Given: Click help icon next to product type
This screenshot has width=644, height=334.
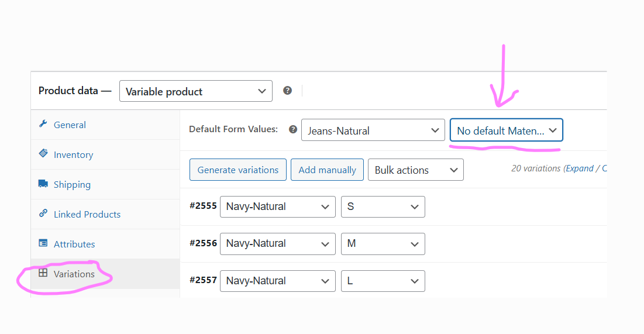Looking at the screenshot, I should point(287,91).
